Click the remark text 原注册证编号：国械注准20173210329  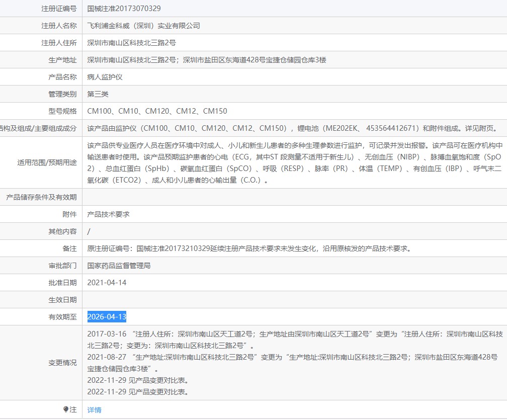249,248
